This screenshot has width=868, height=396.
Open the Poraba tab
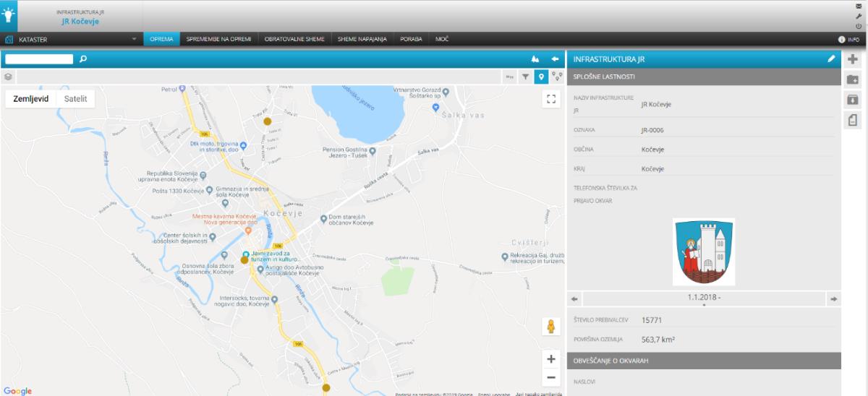point(411,40)
